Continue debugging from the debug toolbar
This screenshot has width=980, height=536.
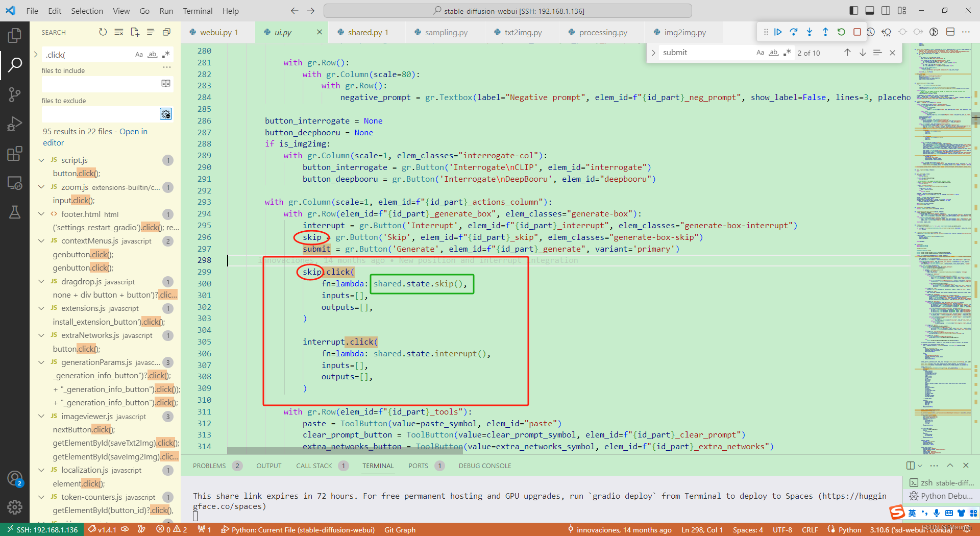tap(778, 32)
